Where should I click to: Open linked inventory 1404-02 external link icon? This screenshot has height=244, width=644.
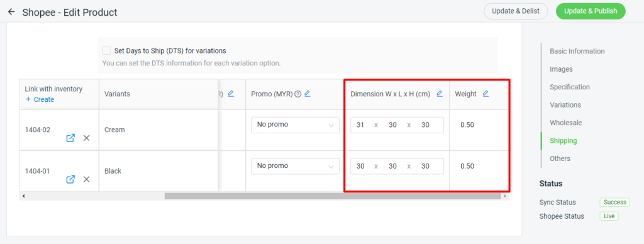(x=70, y=138)
